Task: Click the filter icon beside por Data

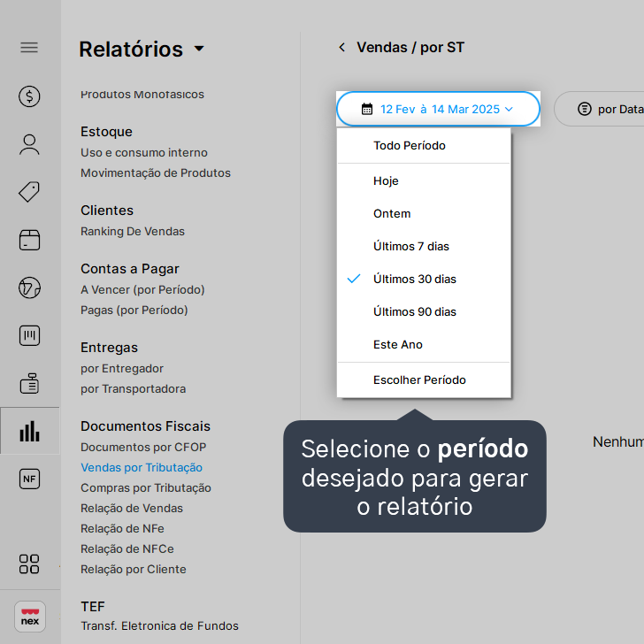Action: [585, 109]
